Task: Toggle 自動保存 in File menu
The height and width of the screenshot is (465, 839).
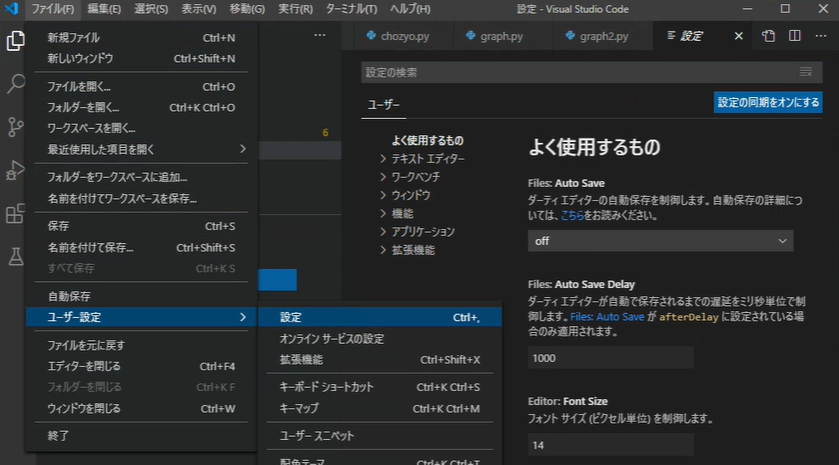Action: [x=141, y=296]
